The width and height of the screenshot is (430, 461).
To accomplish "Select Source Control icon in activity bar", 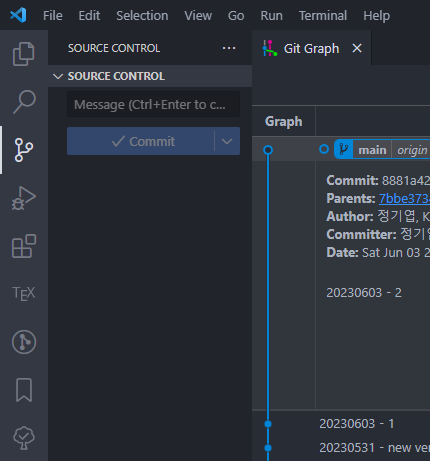I will coord(24,150).
